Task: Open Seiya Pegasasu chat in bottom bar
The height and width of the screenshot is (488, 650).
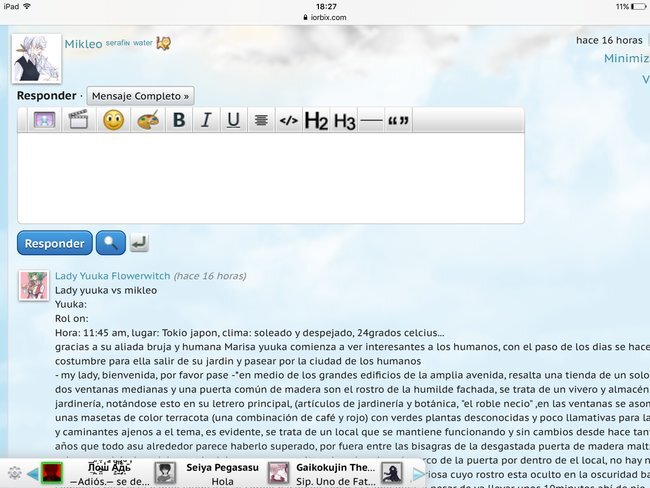Action: [x=223, y=466]
